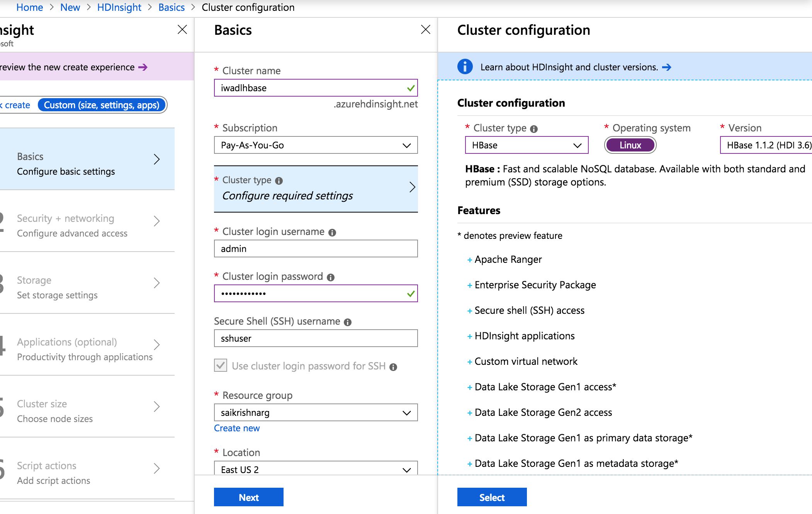The width and height of the screenshot is (812, 514).
Task: Close the Basics blade
Action: 426,29
